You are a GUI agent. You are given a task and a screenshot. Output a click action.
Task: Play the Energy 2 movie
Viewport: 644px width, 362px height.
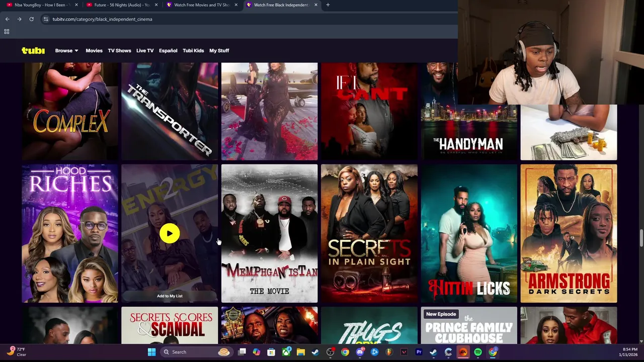(x=170, y=233)
